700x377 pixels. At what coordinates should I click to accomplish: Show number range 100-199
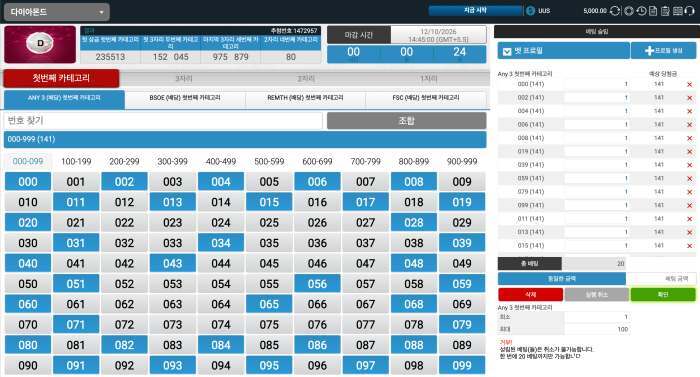(76, 161)
